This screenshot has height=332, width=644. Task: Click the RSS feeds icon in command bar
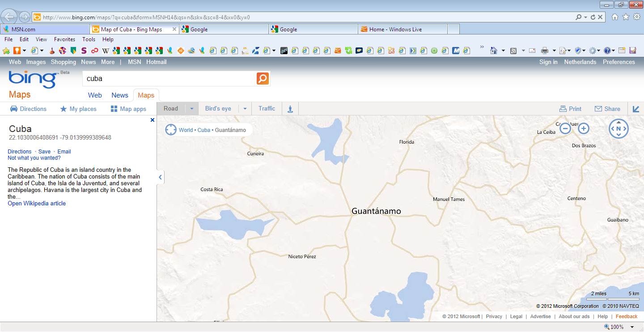(513, 51)
